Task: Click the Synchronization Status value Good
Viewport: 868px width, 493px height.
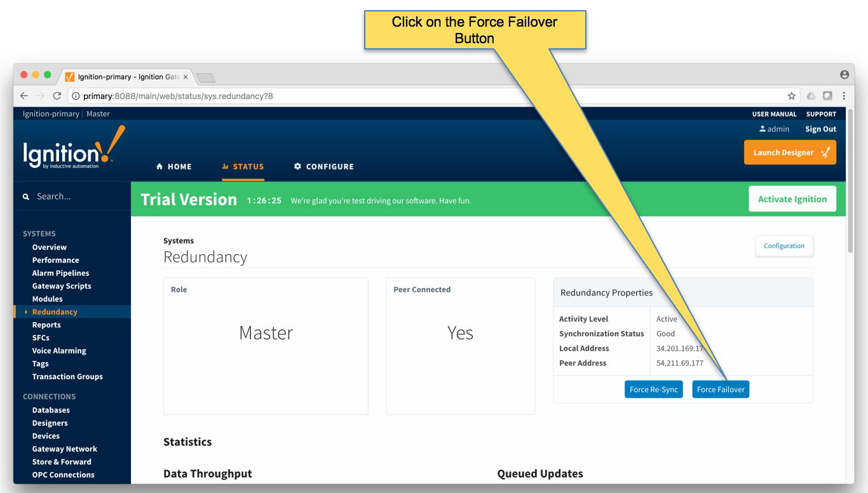Action: point(665,334)
